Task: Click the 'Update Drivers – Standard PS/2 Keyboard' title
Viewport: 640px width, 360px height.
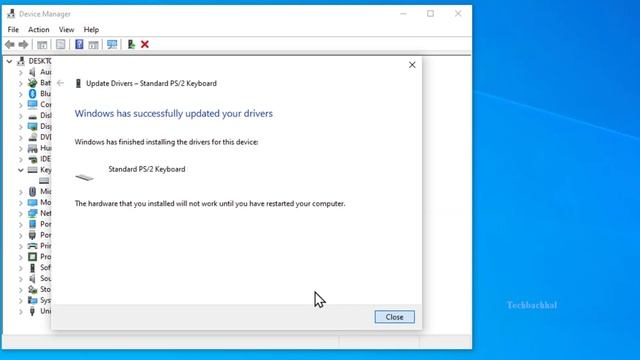Action: (x=151, y=83)
